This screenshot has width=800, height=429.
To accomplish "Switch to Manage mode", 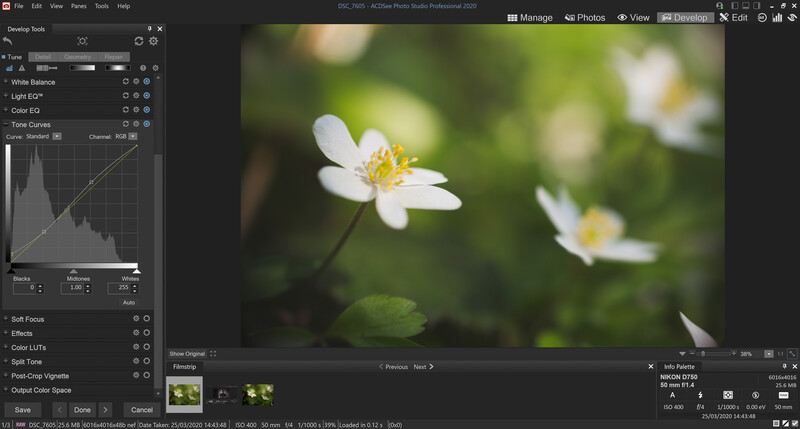I will 530,17.
